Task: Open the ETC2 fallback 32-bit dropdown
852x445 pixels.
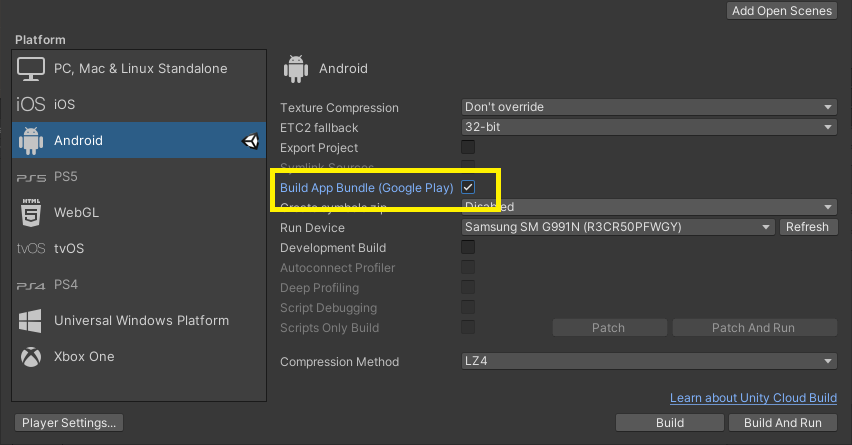Action: pyautogui.click(x=649, y=127)
